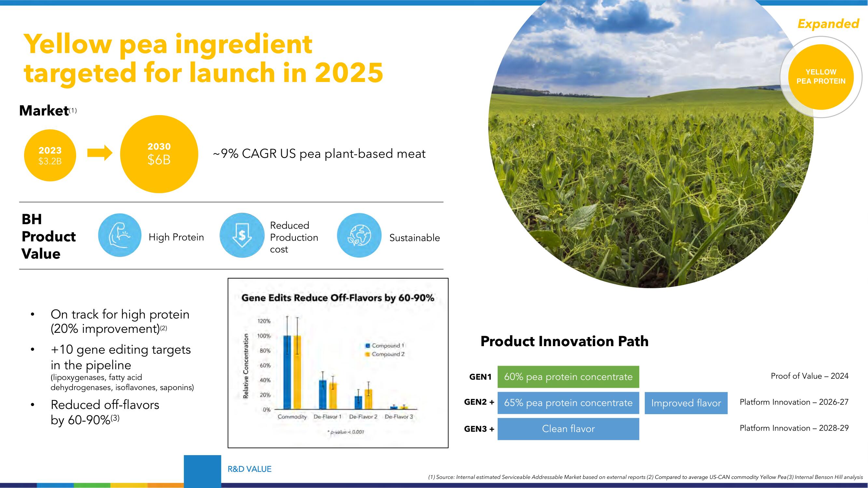The height and width of the screenshot is (488, 868).
Task: Click the Product Innovation Path heading
Action: 564,341
